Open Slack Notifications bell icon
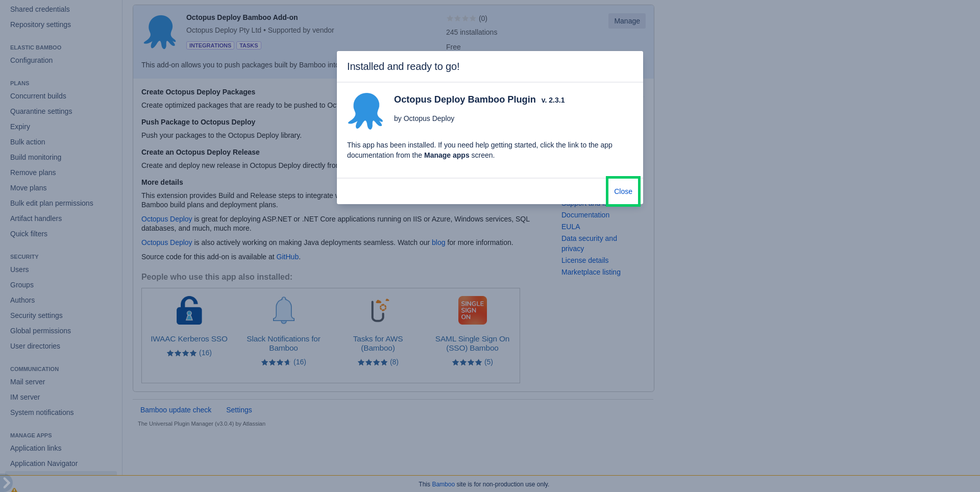The image size is (980, 492). click(x=284, y=310)
